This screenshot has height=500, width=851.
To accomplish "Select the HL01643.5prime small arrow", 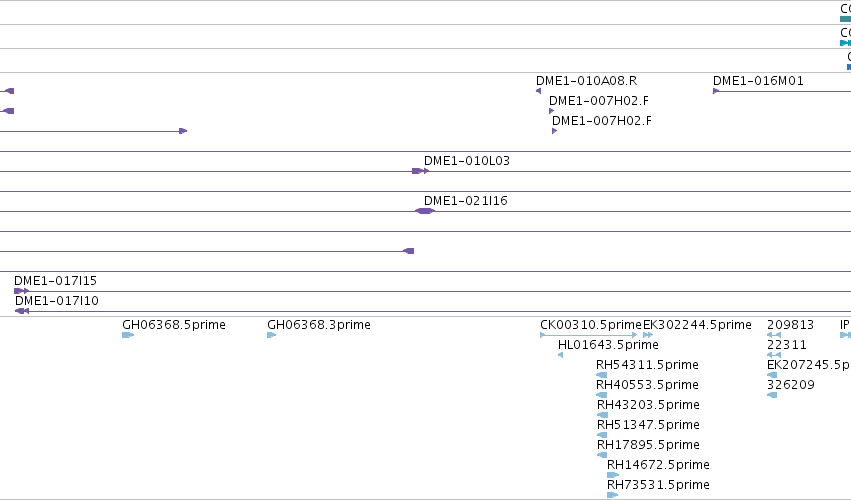I will (x=561, y=355).
